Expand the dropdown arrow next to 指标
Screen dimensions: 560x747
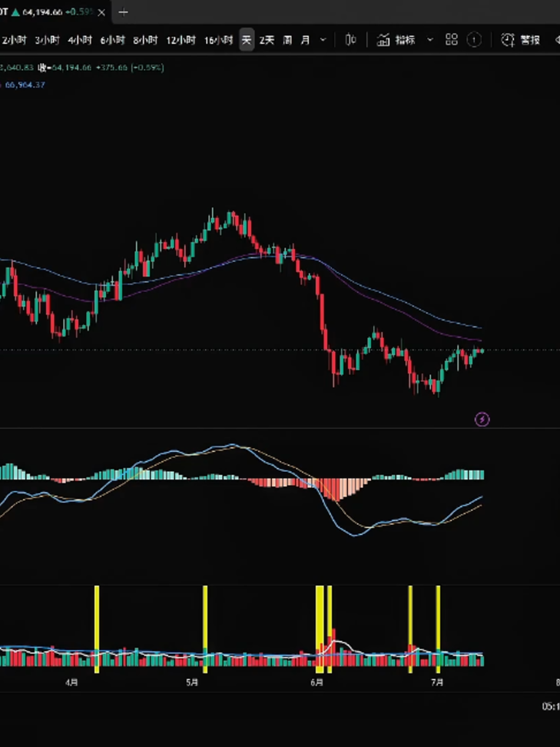pos(430,40)
